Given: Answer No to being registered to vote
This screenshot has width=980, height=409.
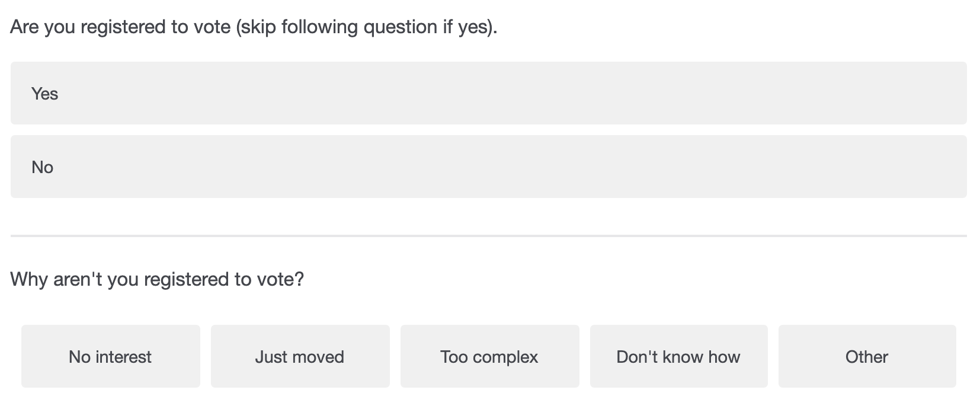Looking at the screenshot, I should click(x=488, y=167).
